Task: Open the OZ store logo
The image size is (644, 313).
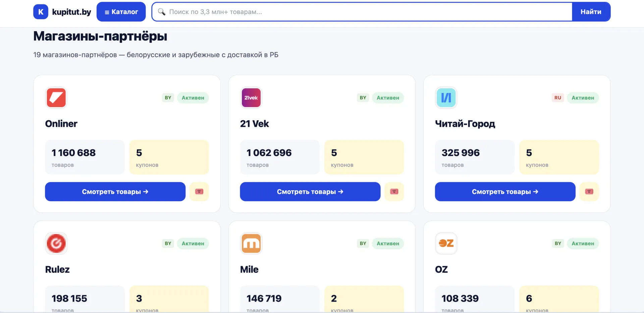Action: pos(446,243)
